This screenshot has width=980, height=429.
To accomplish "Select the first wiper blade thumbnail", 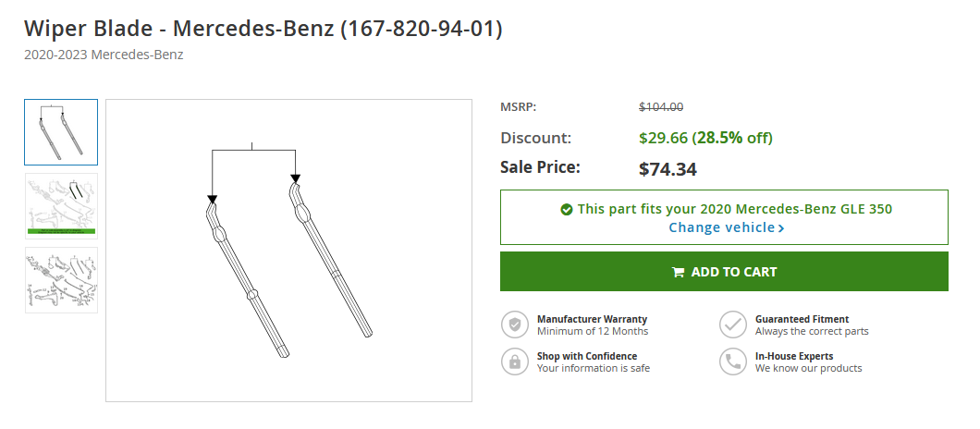I will 61,132.
